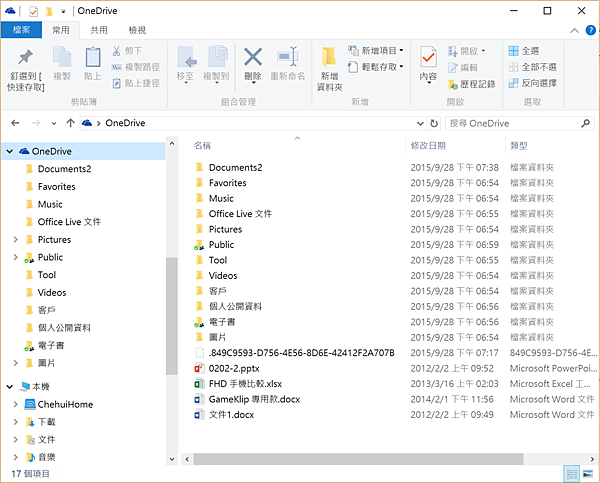Viewport: 600px width, 483px height.
Task: Expand the Public folder in tree
Action: tap(16, 257)
